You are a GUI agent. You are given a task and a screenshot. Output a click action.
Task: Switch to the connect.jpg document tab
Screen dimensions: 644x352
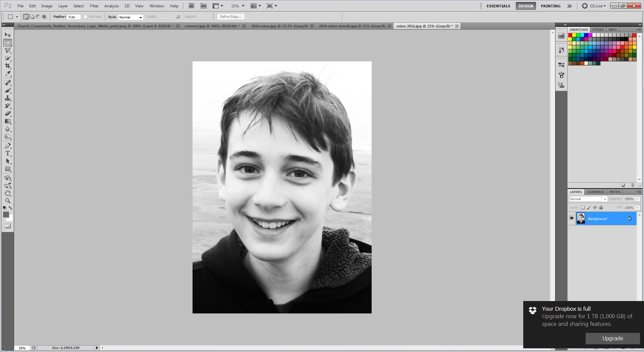[212, 26]
